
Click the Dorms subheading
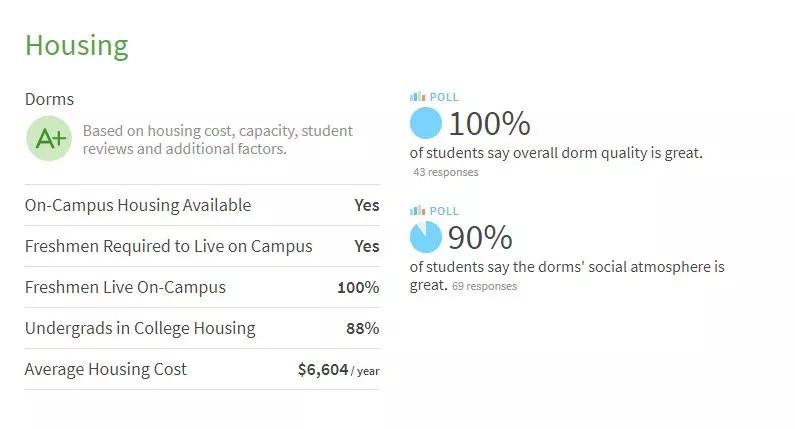pos(49,99)
